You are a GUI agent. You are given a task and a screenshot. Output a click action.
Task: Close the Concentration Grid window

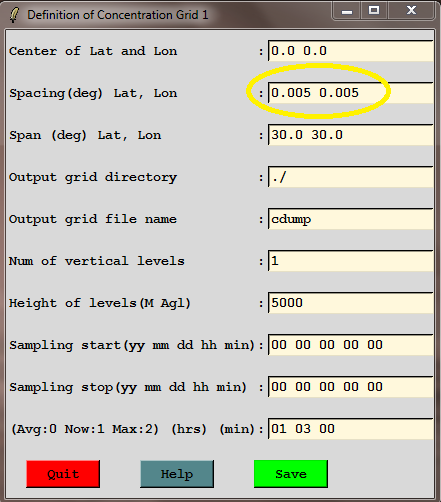(x=412, y=11)
